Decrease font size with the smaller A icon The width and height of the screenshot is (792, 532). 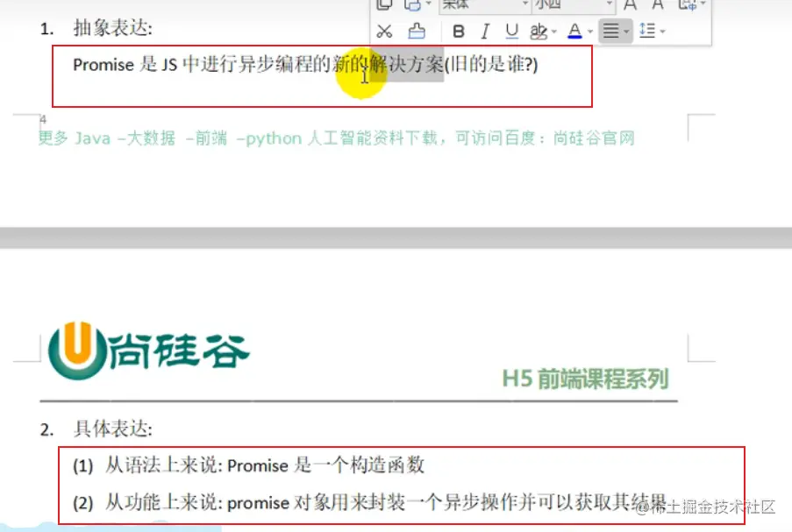coord(658,5)
